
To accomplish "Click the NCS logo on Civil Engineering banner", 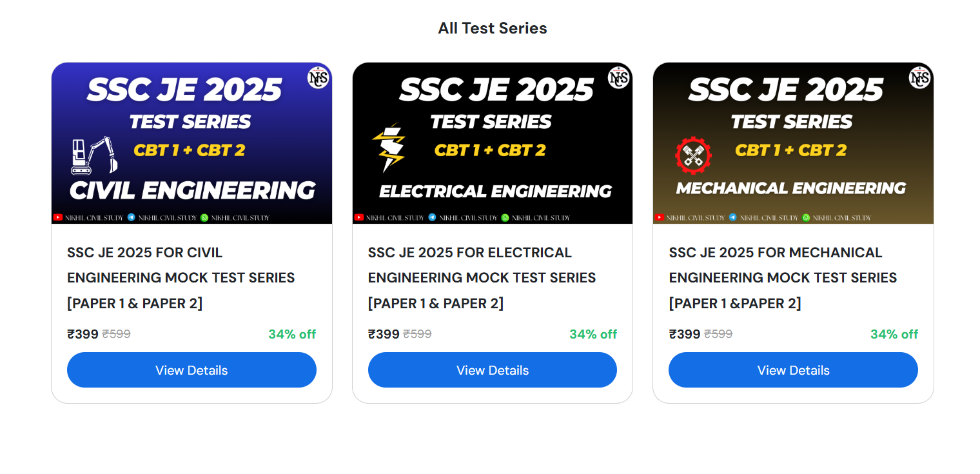I will (318, 78).
